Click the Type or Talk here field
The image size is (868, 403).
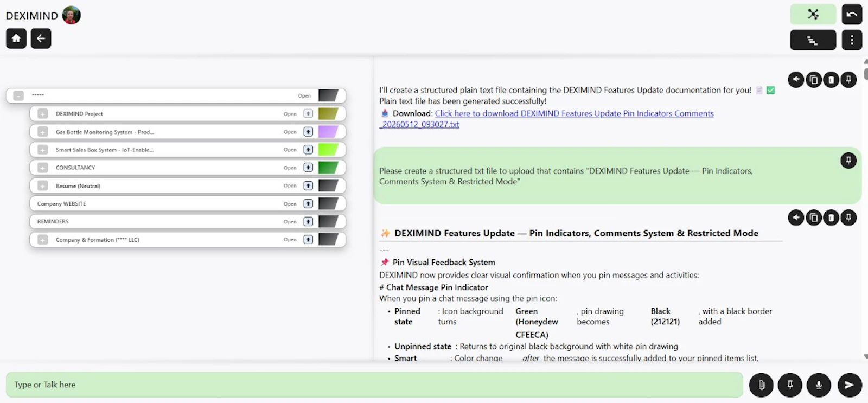(374, 385)
